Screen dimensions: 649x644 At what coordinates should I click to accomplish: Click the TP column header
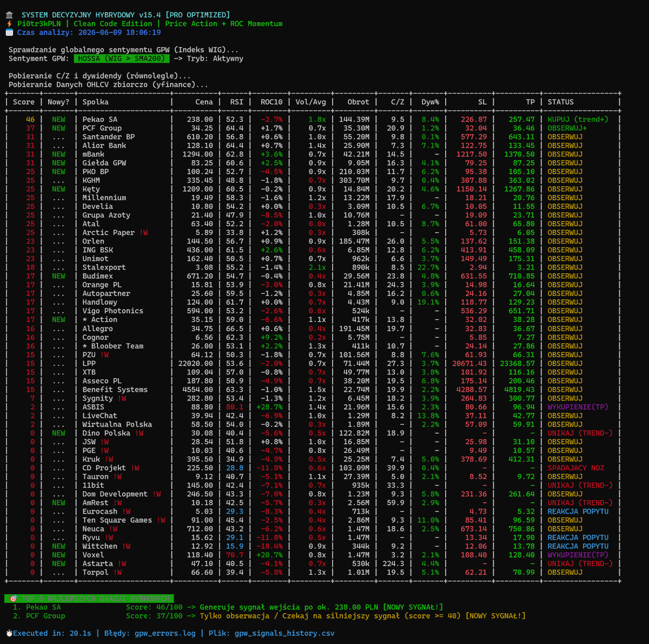click(531, 102)
